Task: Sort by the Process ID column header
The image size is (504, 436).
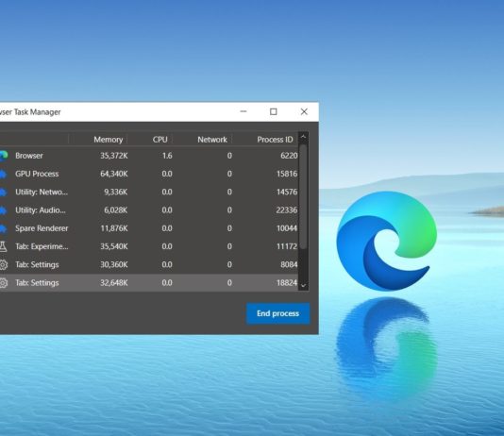Action: pos(275,140)
